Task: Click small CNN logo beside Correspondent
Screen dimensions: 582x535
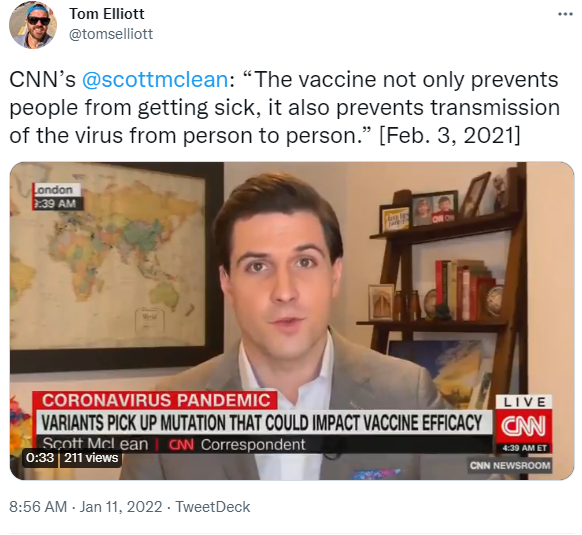Action: coord(181,444)
